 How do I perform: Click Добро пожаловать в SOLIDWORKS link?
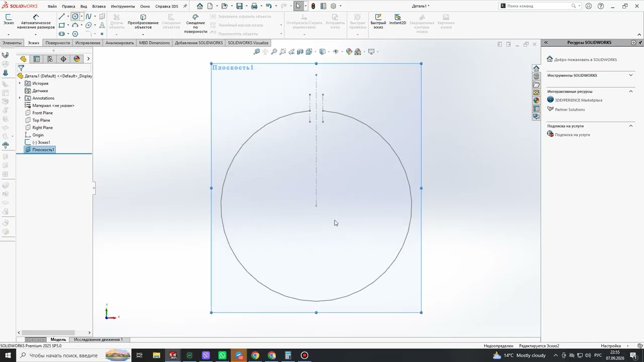coord(582,59)
